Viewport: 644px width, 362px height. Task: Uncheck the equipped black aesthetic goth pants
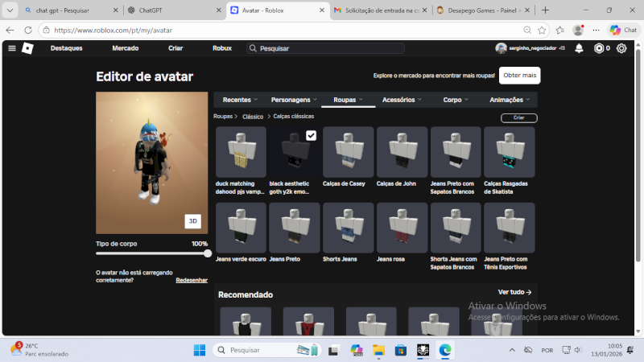(311, 136)
